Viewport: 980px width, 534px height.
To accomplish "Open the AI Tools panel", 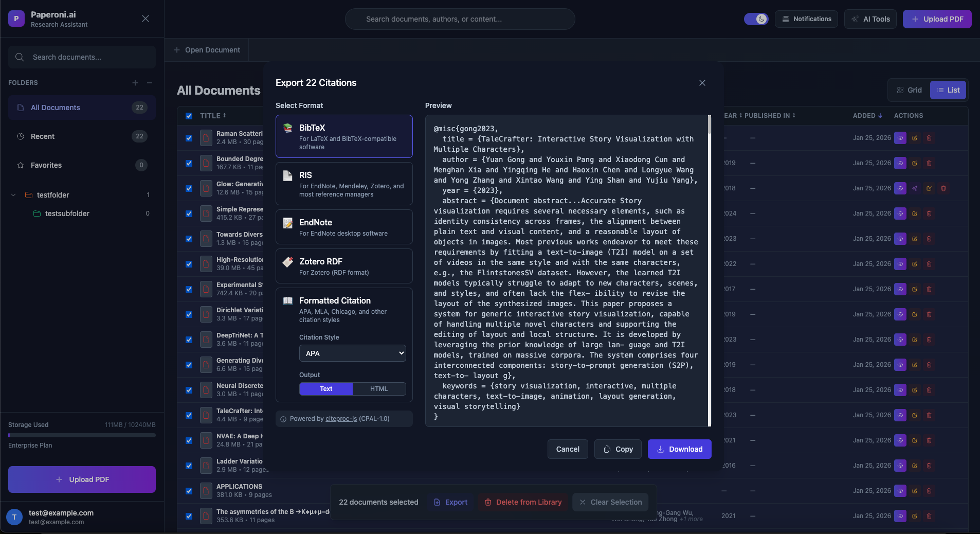I will [870, 19].
